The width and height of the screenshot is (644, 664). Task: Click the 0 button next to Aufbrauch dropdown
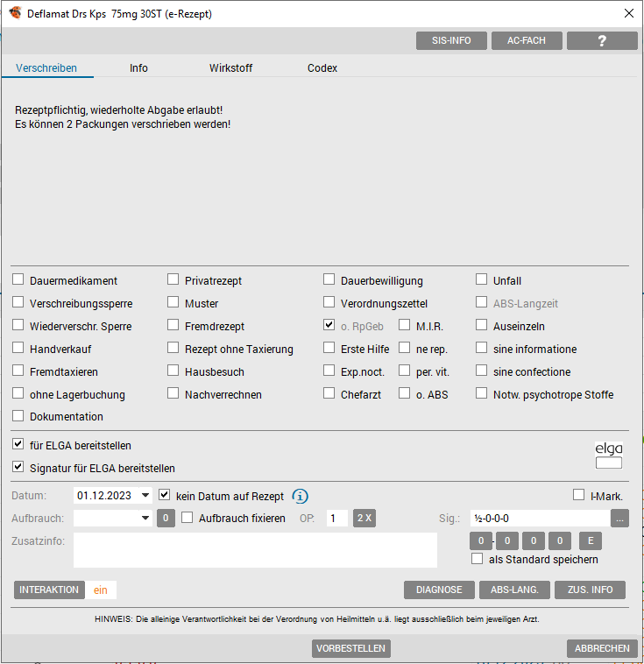(166, 519)
